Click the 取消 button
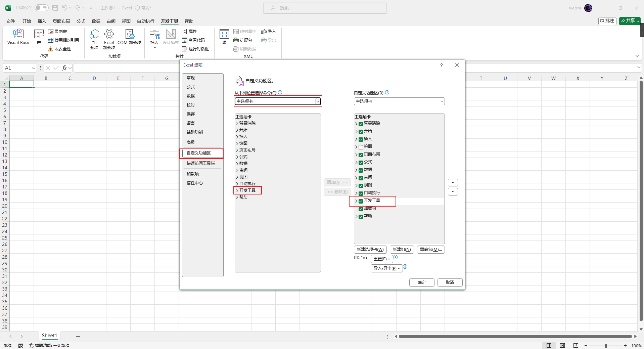 coord(450,282)
